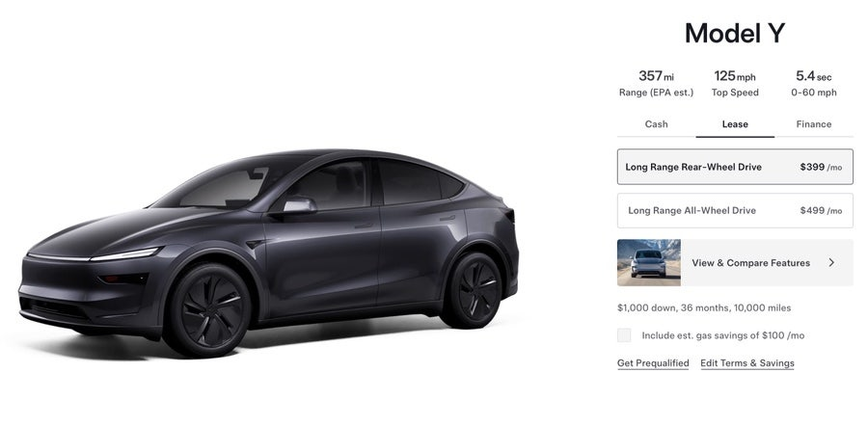Choose the Long Range Rear-Wheel Drive option
Screen dimensions: 868x426
(735, 167)
